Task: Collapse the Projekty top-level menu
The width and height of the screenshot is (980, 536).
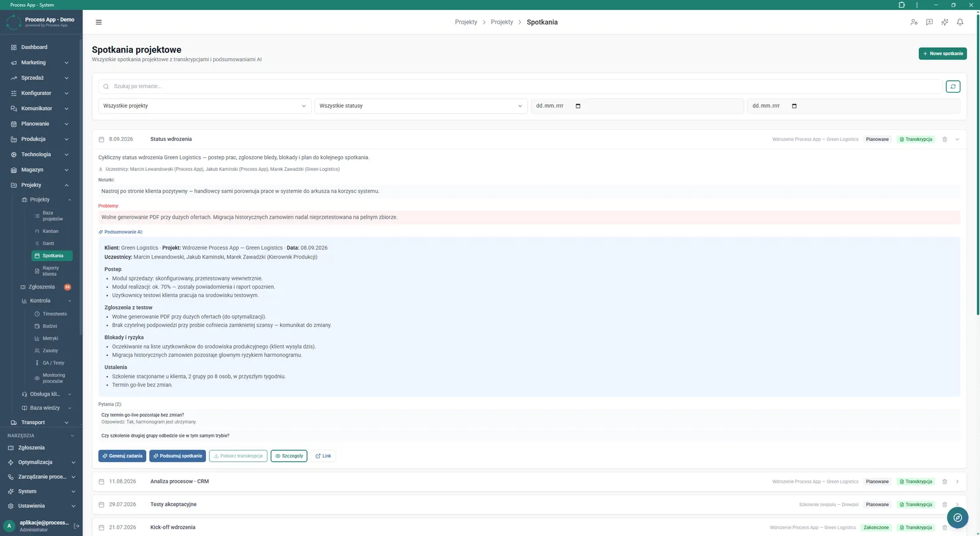Action: 41,185
